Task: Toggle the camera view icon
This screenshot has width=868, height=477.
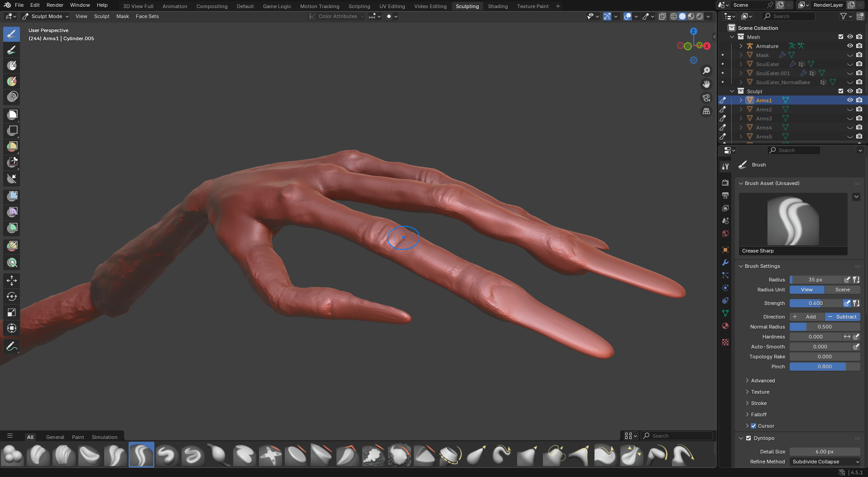Action: (706, 98)
